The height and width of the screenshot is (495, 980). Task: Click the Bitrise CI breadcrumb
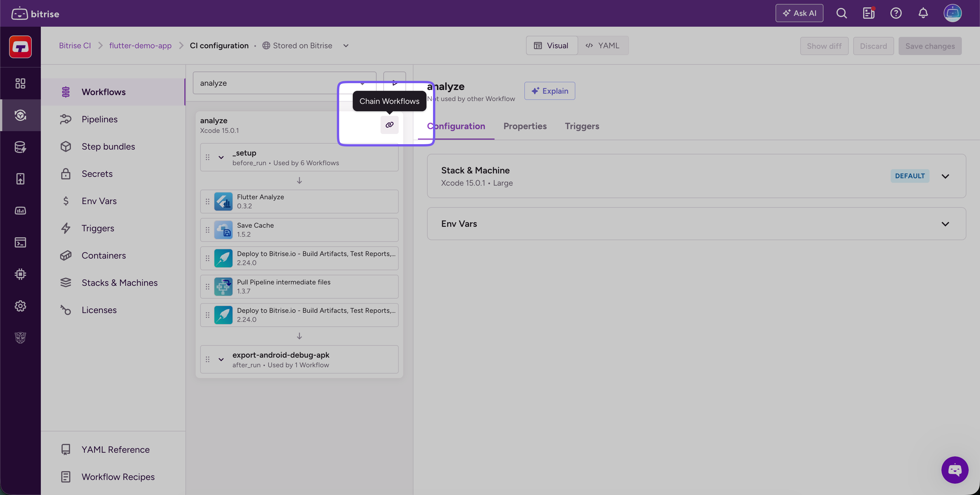tap(75, 46)
